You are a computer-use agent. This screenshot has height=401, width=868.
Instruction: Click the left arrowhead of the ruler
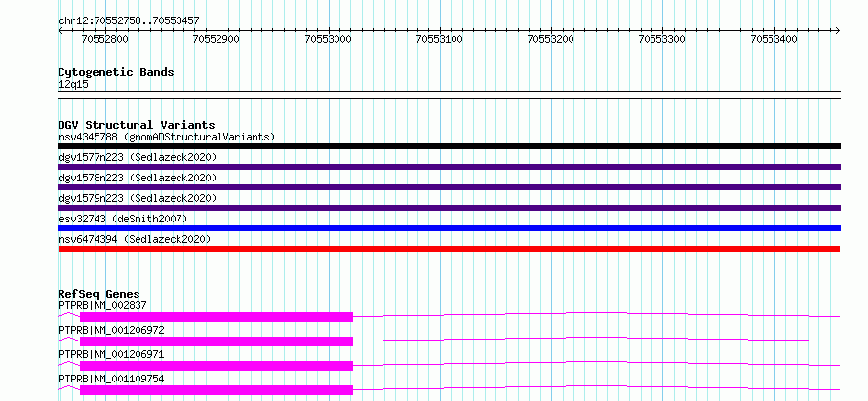(x=60, y=31)
